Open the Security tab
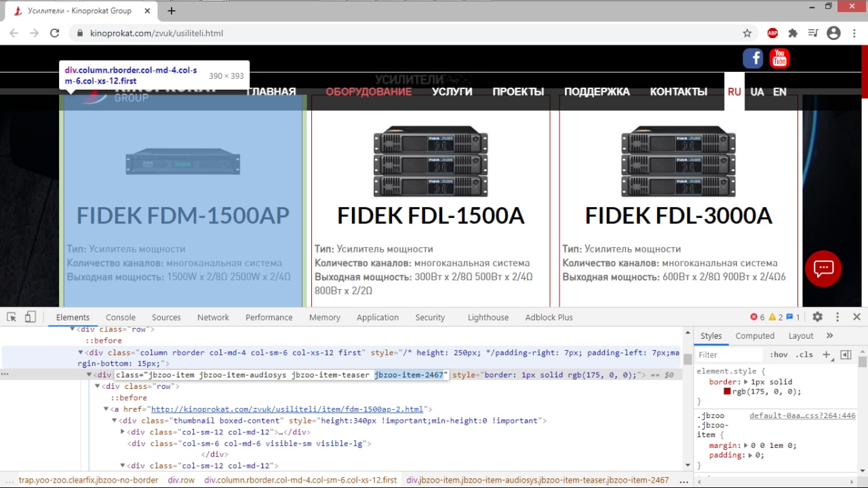Viewport: 868px width, 488px height. [x=430, y=317]
